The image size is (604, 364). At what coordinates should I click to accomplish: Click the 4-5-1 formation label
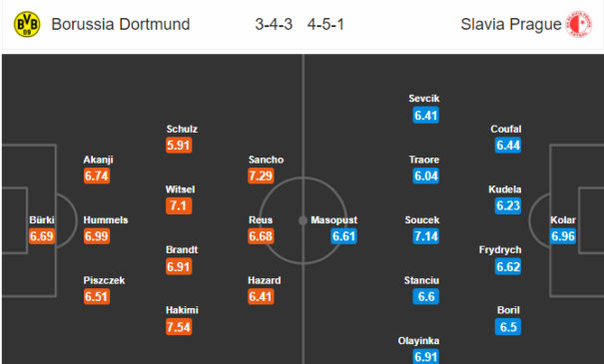pos(325,24)
